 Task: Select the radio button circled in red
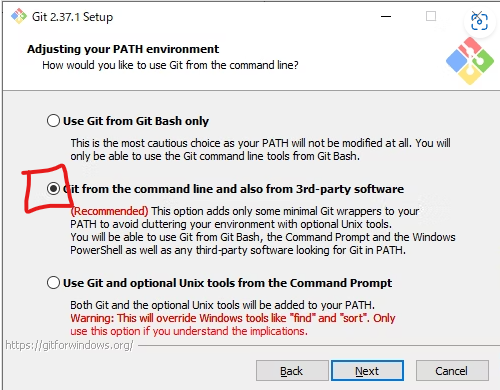click(x=53, y=189)
